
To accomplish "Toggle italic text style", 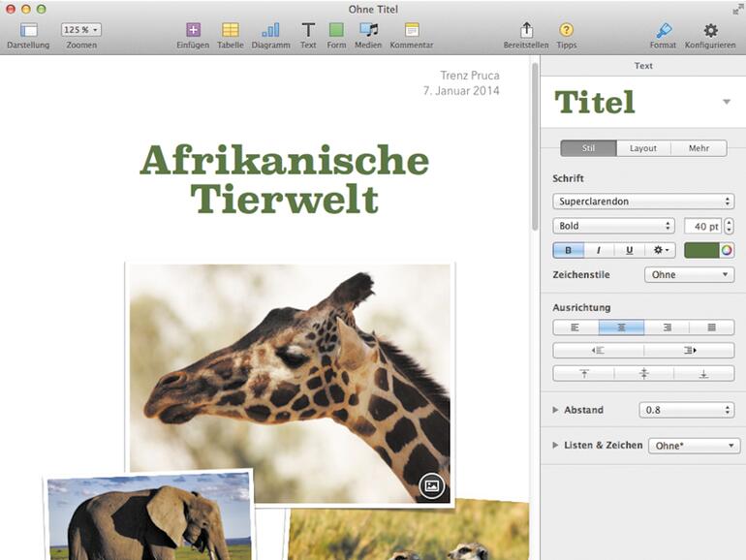I will coord(598,250).
